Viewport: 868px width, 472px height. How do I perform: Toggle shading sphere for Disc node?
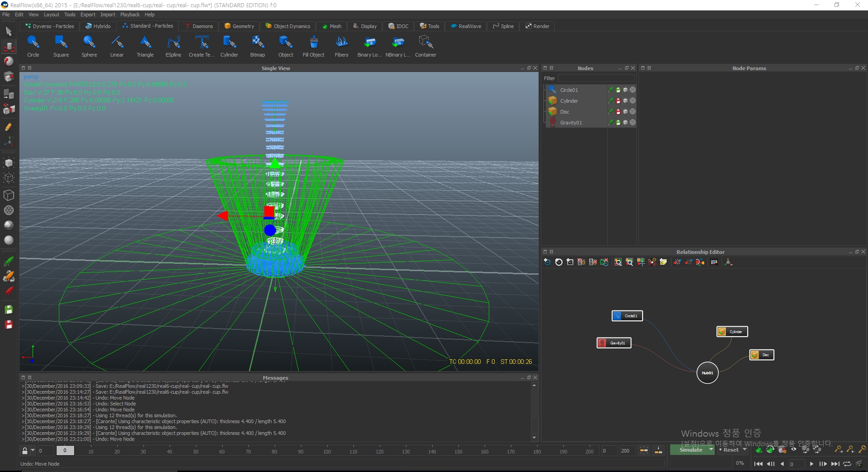(633, 112)
